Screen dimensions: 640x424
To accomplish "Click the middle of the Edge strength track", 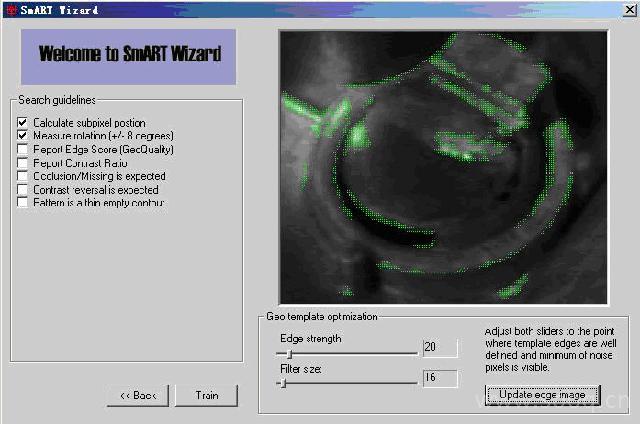I will click(347, 353).
